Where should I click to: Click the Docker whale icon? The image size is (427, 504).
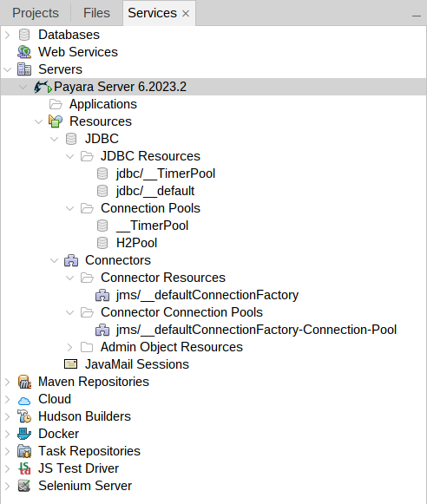pos(24,434)
